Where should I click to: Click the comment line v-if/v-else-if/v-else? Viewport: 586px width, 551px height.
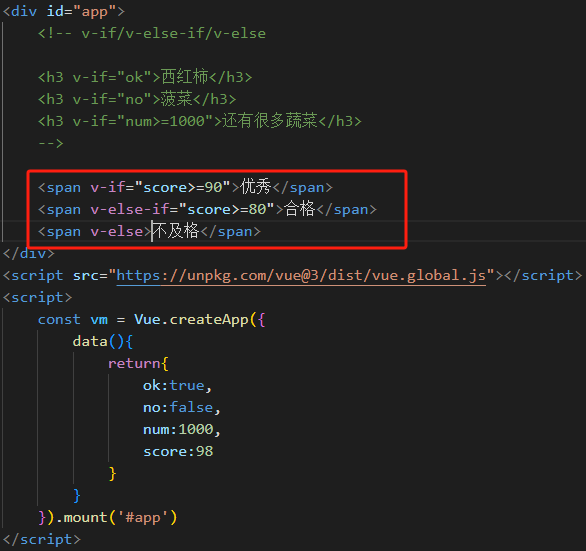pyautogui.click(x=152, y=33)
